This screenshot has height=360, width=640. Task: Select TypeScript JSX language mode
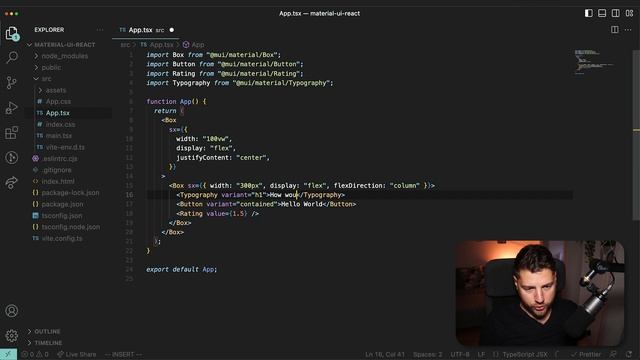tap(525, 354)
